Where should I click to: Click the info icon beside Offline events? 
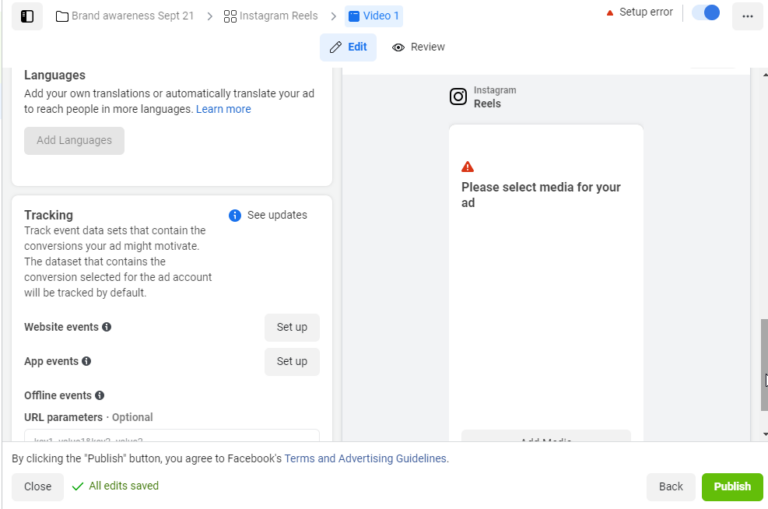pyautogui.click(x=100, y=395)
